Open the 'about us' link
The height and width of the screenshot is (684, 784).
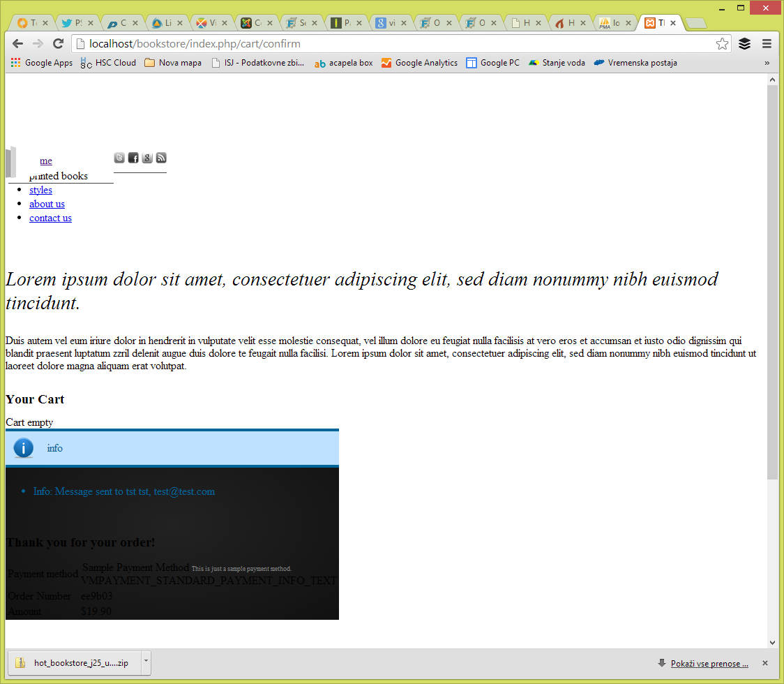(47, 204)
